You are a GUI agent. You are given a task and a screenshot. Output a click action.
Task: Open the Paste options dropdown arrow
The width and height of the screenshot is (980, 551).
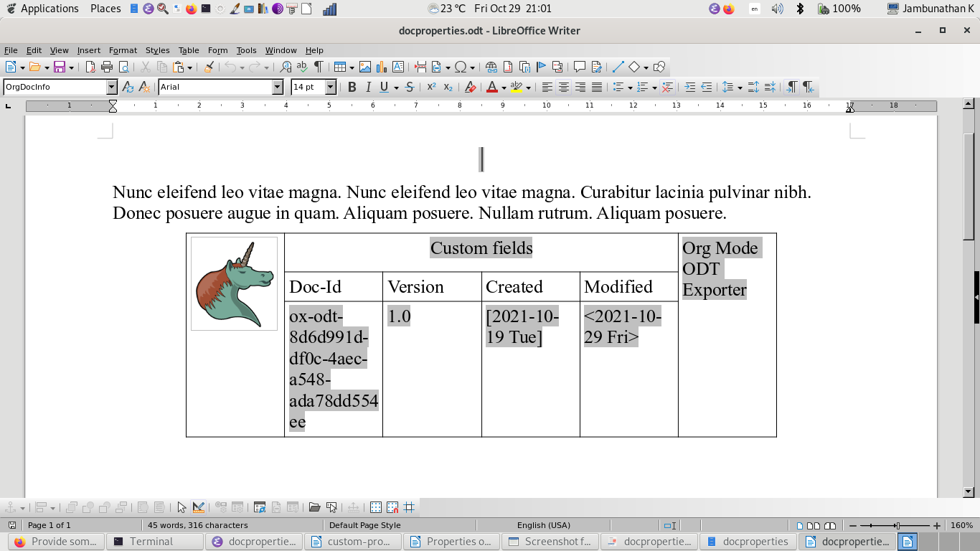tap(189, 67)
